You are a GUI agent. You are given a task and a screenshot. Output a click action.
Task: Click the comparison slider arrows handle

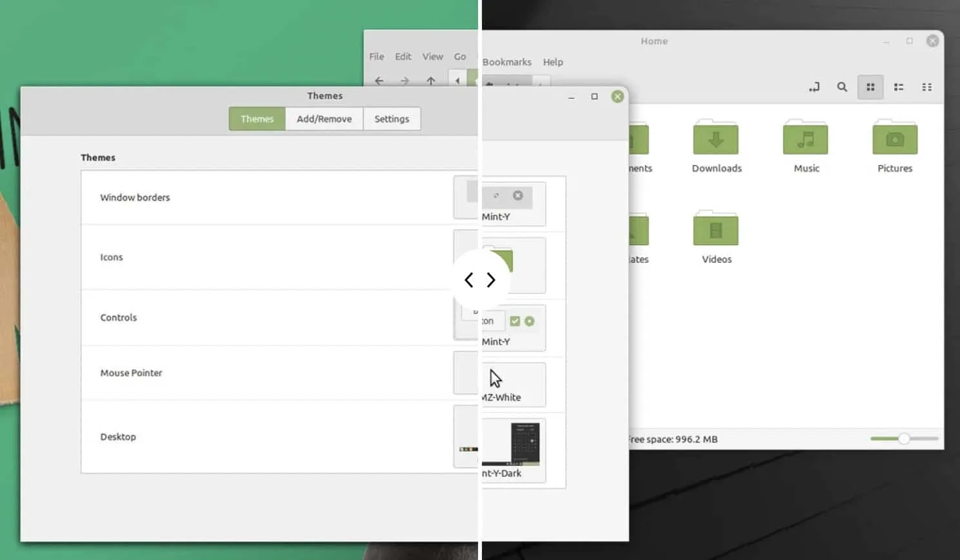[x=480, y=280]
